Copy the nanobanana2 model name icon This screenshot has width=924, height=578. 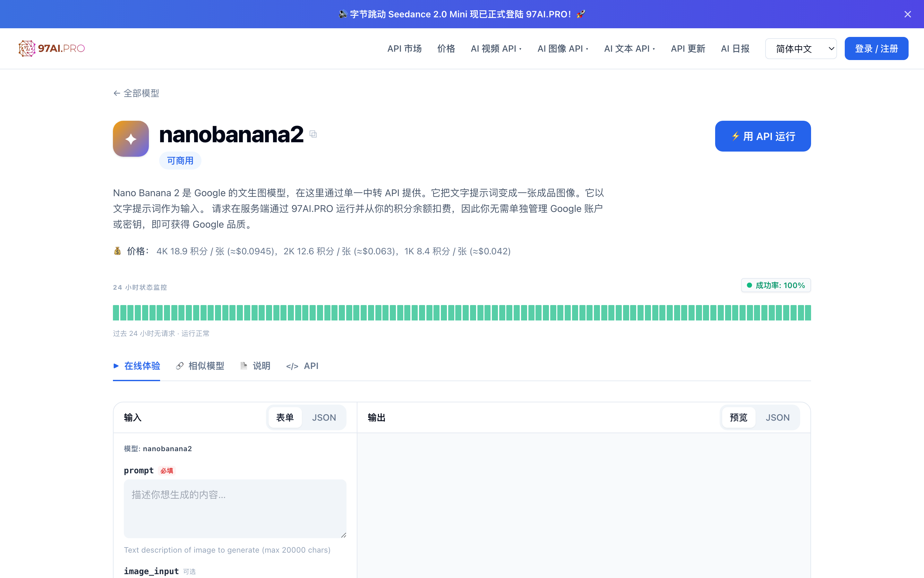[x=313, y=134]
